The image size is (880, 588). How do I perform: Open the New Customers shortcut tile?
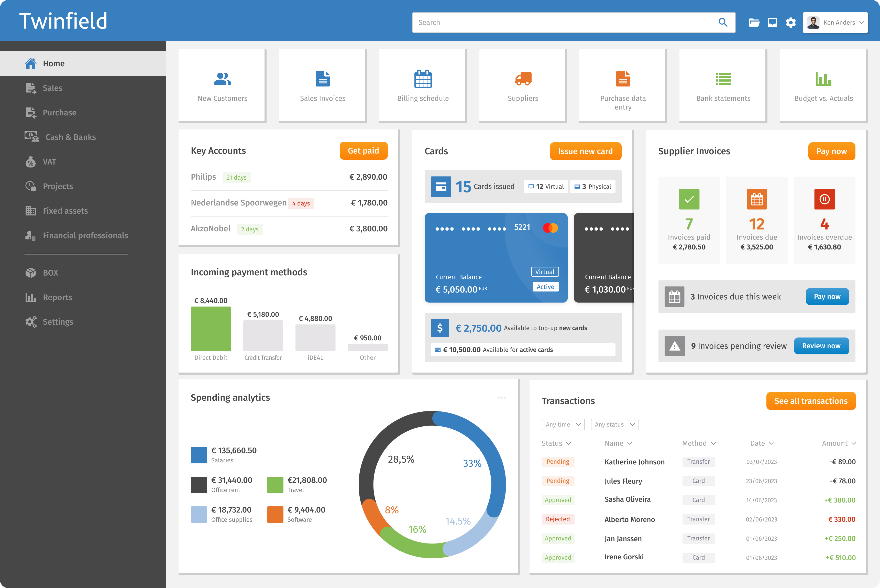(x=222, y=85)
